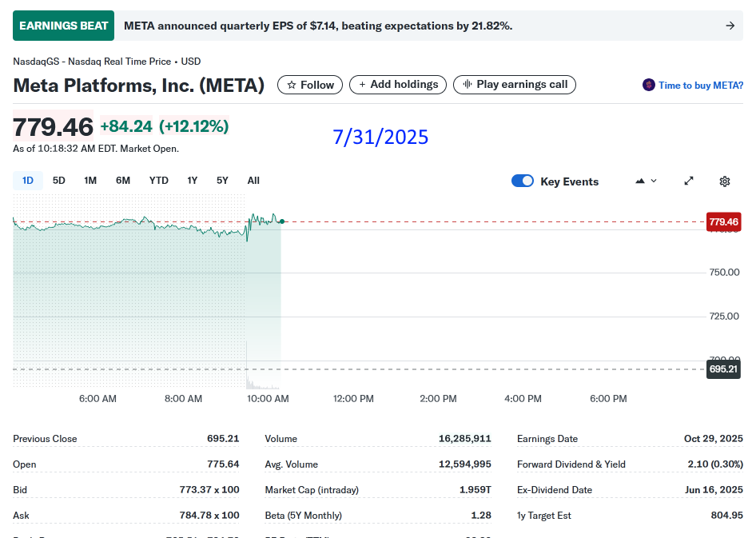The width and height of the screenshot is (756, 538).
Task: Open the earnings beat banner arrow
Action: (730, 26)
